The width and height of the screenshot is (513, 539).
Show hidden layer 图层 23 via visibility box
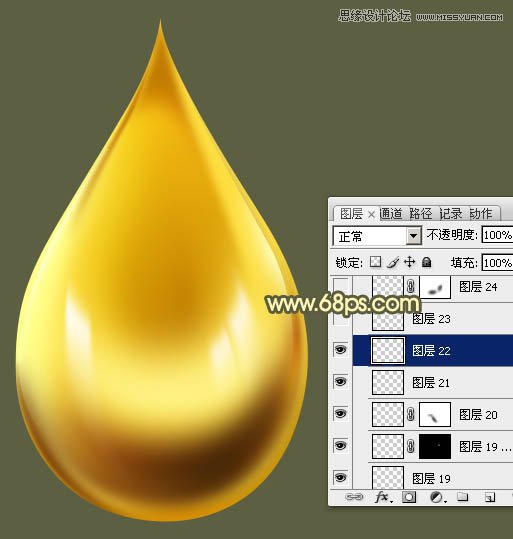(x=341, y=319)
